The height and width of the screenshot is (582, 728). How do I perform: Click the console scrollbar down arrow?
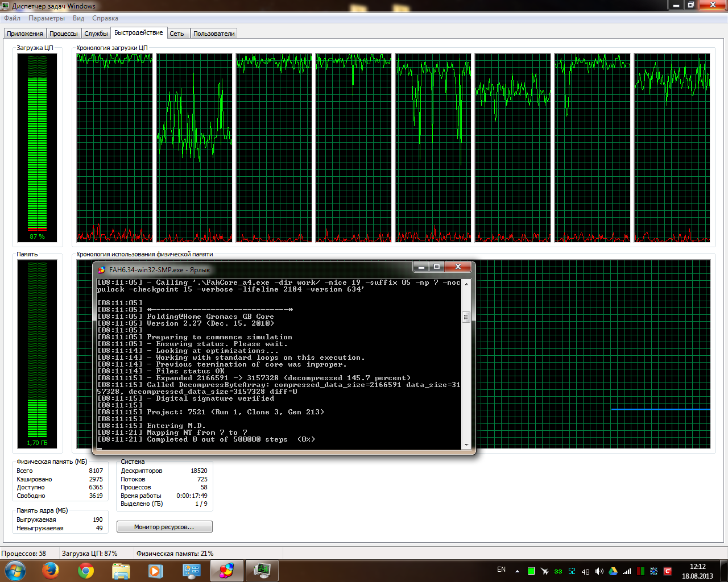pyautogui.click(x=466, y=445)
